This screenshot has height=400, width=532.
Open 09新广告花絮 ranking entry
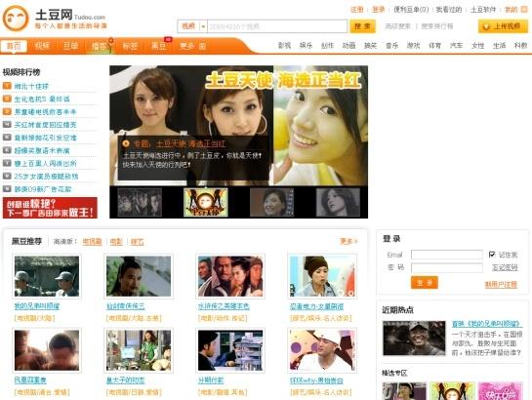point(43,189)
